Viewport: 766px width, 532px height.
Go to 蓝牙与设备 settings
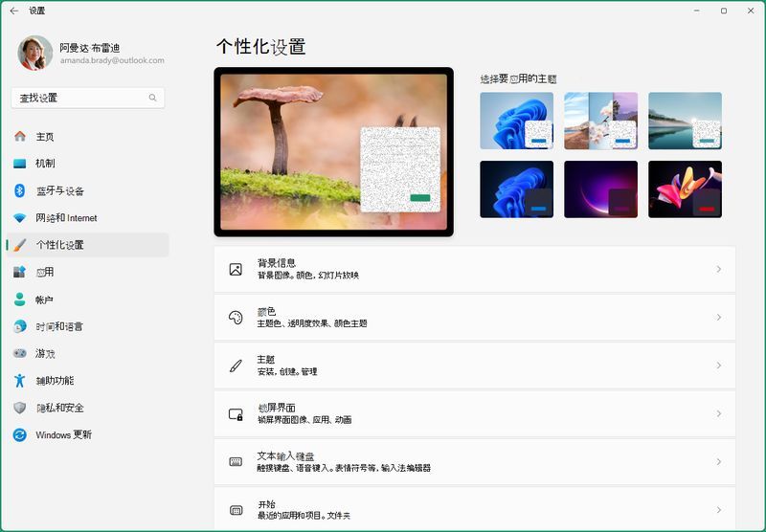click(x=87, y=190)
